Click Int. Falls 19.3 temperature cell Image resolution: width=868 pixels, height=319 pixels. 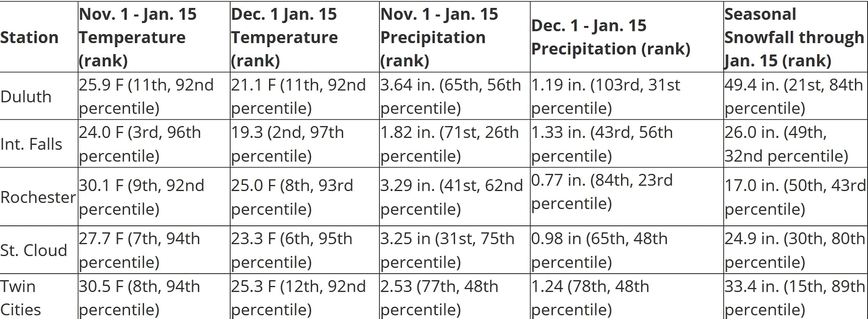click(287, 144)
